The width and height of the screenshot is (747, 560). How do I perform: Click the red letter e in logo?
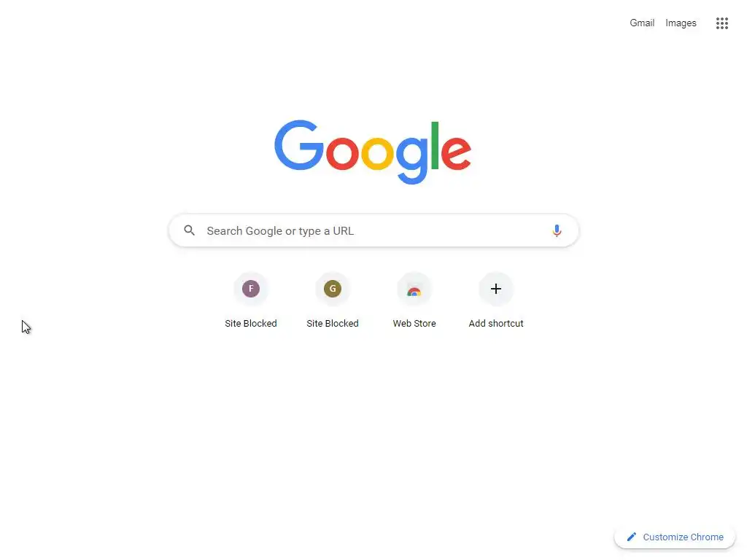click(456, 152)
